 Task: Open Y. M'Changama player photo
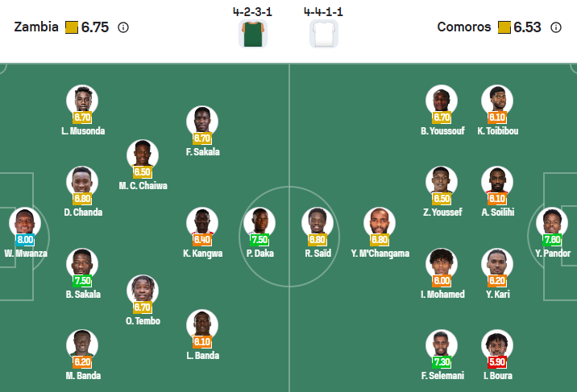click(x=380, y=221)
